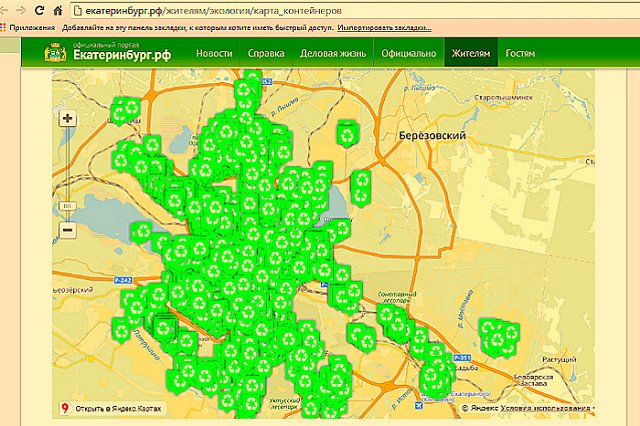Open the Новости menu item
Viewport: 640px width, 426px height.
214,53
